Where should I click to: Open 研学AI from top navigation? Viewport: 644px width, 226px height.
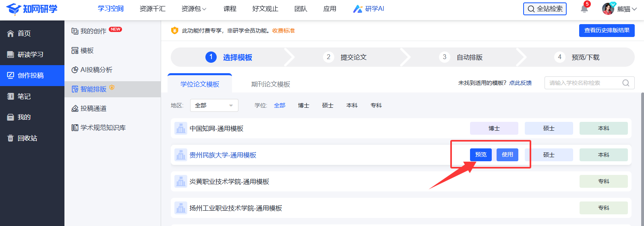click(x=369, y=9)
